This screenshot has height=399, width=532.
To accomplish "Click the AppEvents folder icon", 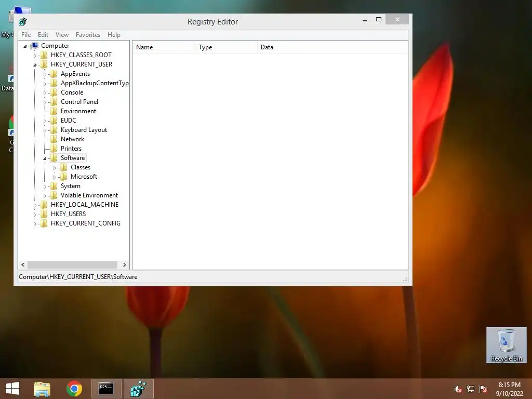I will [54, 74].
